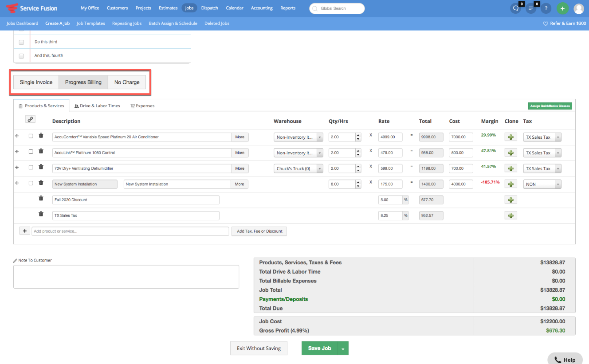589x364 pixels.
Task: Open warehouse dropdown for AccuComfort row
Action: click(x=298, y=137)
